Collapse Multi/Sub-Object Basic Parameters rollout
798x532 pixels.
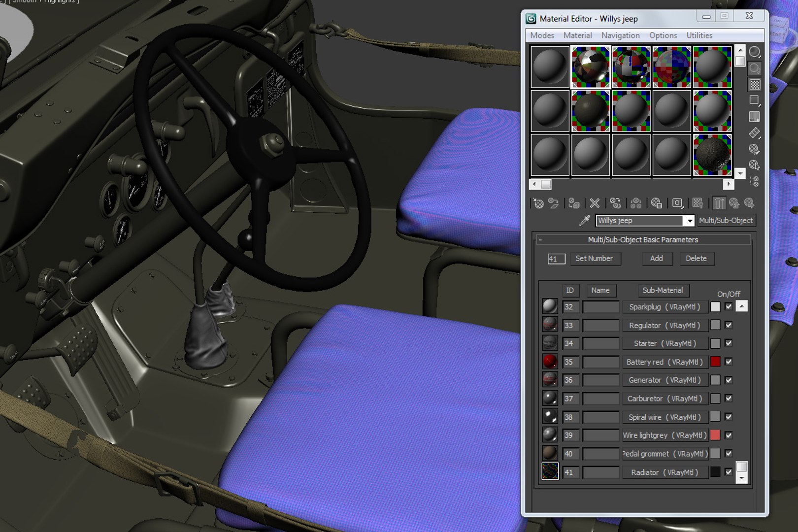click(x=643, y=239)
